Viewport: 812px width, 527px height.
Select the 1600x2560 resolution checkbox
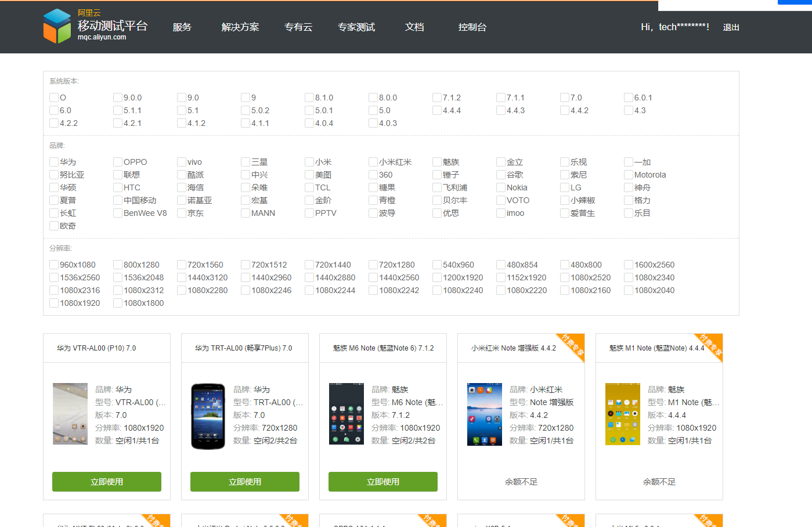tap(629, 265)
